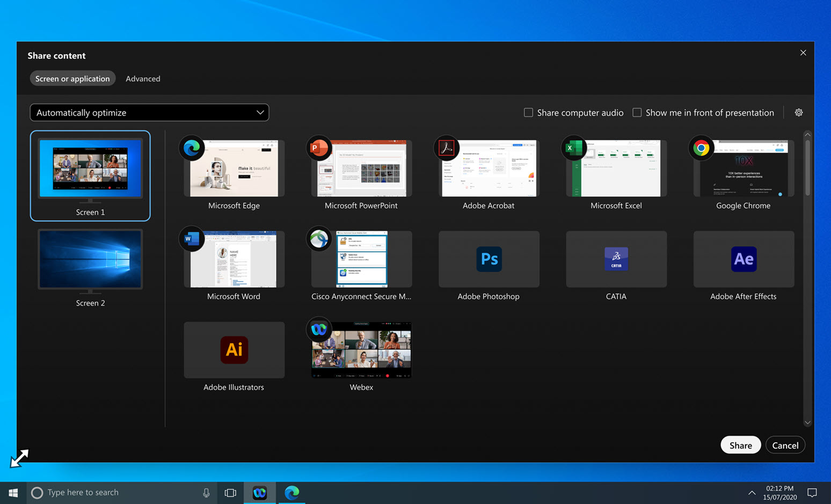831x504 pixels.
Task: Click the scrollbar up arrow
Action: tap(807, 135)
